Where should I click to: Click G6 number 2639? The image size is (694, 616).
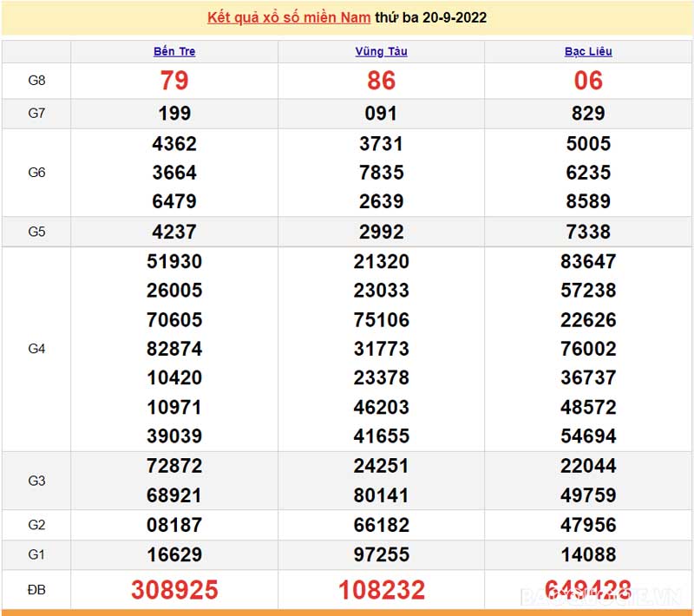[381, 201]
